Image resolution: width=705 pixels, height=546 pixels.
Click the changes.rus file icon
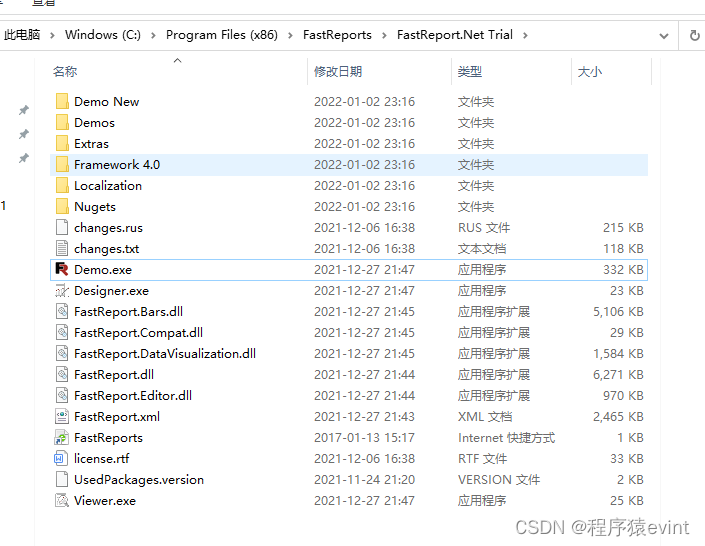click(x=62, y=228)
